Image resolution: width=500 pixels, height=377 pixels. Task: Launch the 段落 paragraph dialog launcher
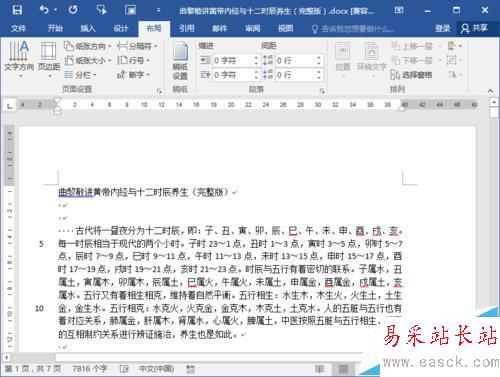[322, 90]
